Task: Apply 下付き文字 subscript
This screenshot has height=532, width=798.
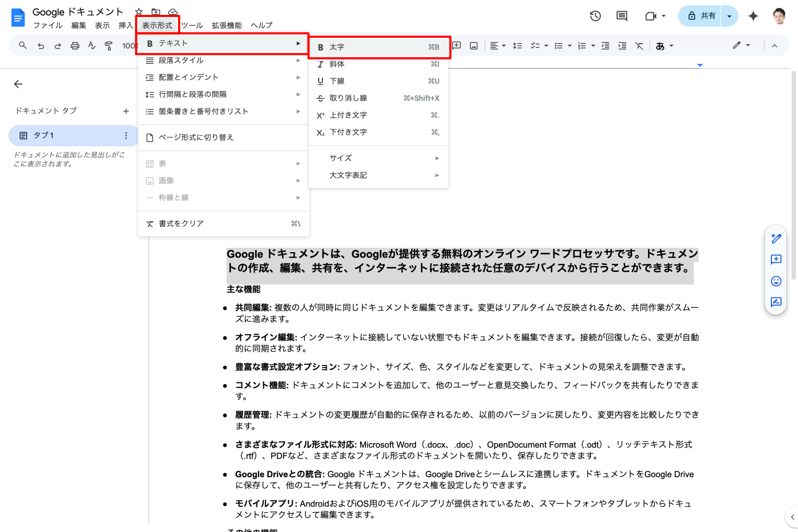Action: click(378, 132)
